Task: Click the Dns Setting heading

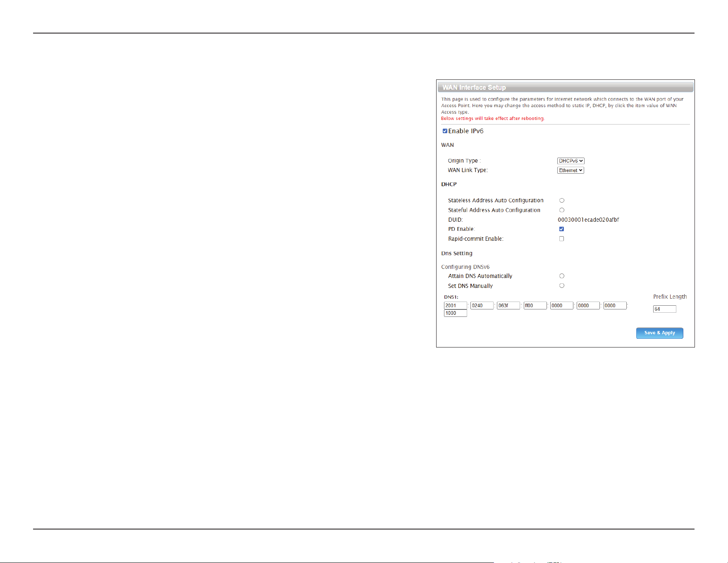Action: click(456, 254)
